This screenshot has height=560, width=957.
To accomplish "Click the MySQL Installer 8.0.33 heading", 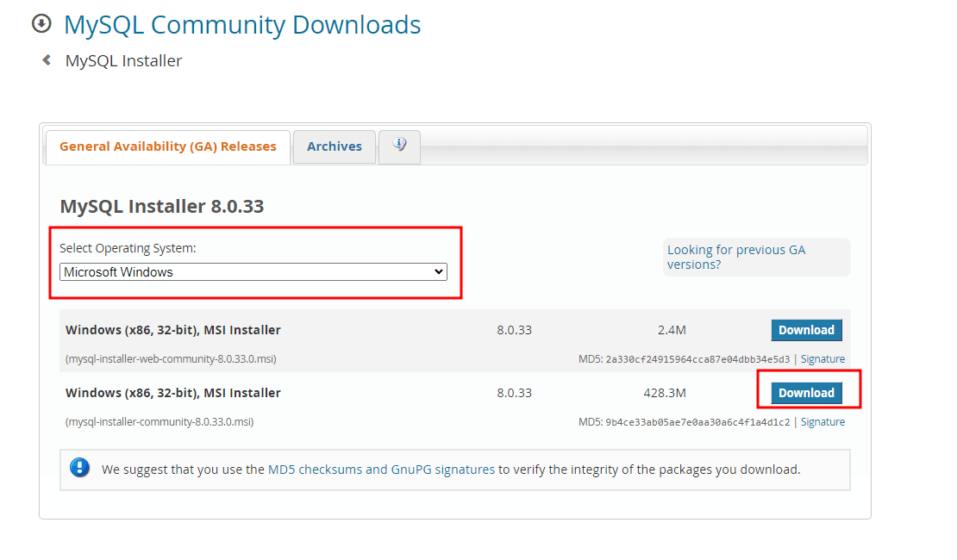I will point(162,206).
